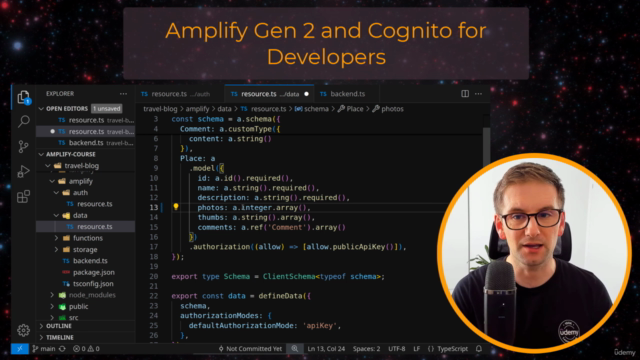The width and height of the screenshot is (640, 360).
Task: Open Source Control view icon
Action: (x=23, y=147)
